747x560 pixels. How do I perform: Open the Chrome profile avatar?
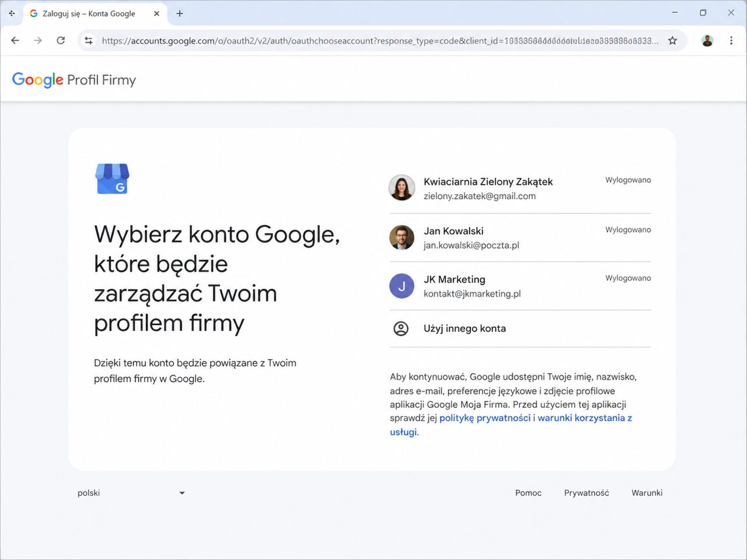[x=707, y=40]
